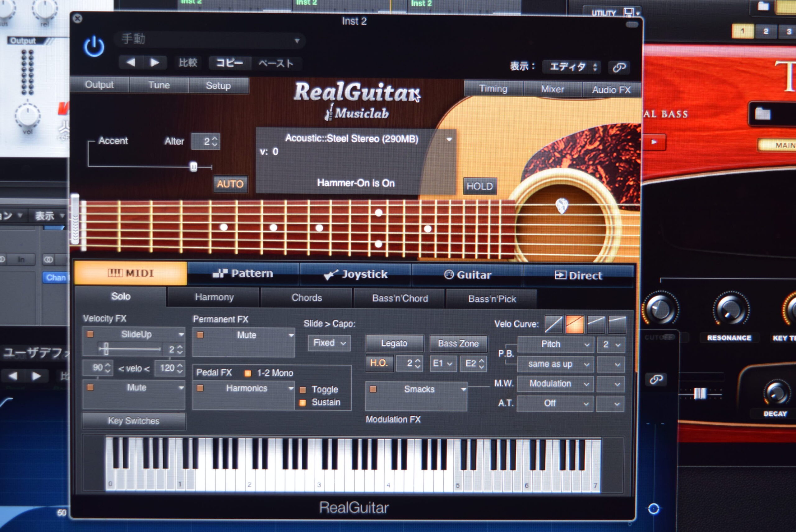Click the link icon in the right plugin window
The image size is (796, 532).
click(656, 379)
